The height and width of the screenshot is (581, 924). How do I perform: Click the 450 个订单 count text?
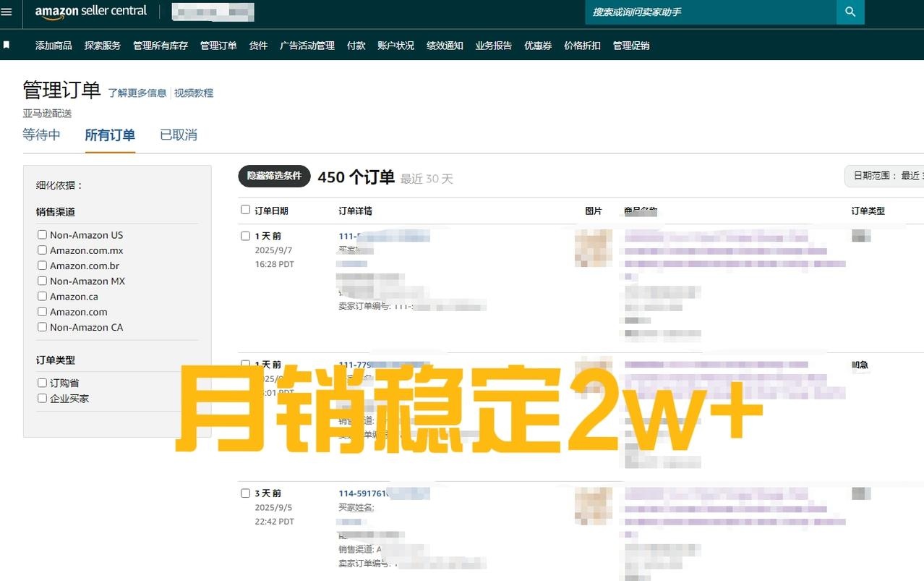356,177
